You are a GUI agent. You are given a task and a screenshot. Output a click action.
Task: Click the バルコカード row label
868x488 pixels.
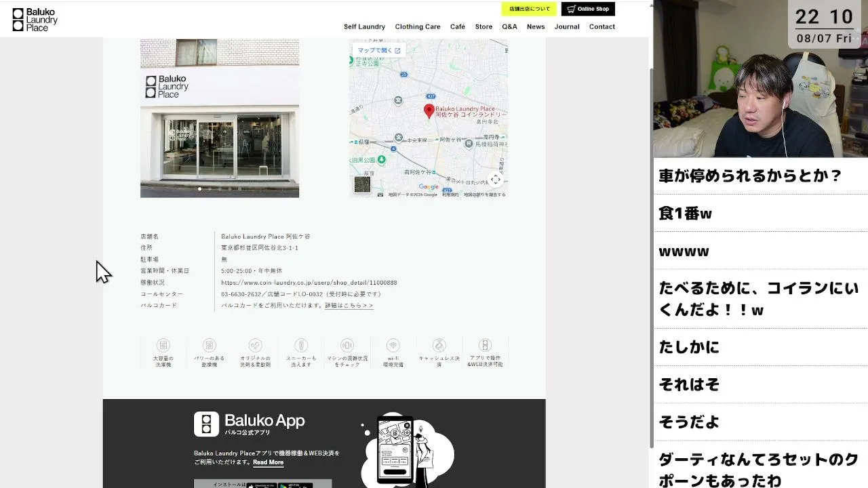coord(159,306)
